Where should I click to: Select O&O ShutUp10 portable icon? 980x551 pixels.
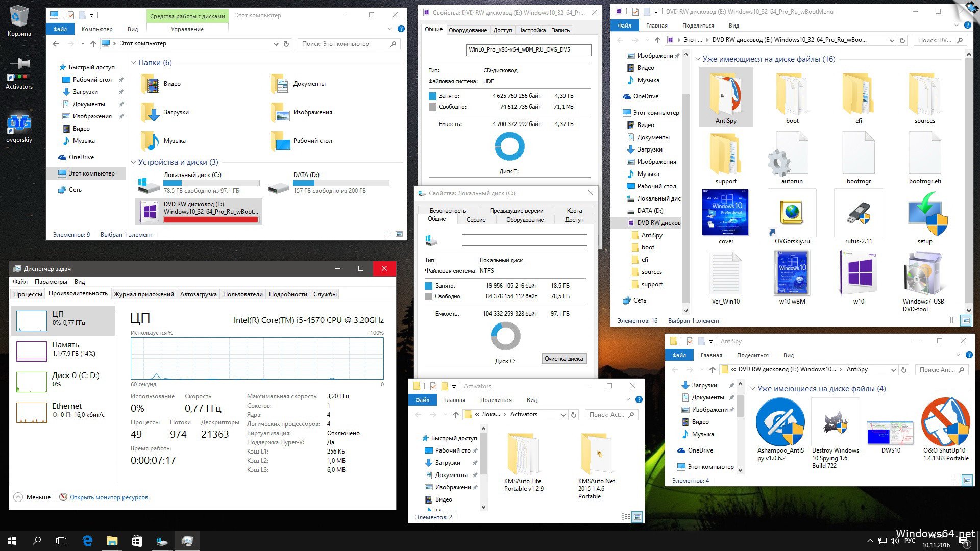pyautogui.click(x=946, y=429)
